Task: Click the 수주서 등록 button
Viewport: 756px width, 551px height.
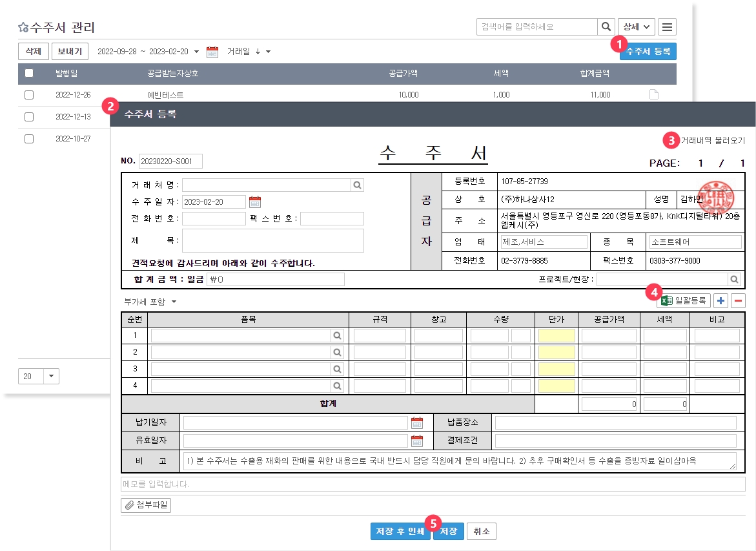Action: click(x=648, y=52)
